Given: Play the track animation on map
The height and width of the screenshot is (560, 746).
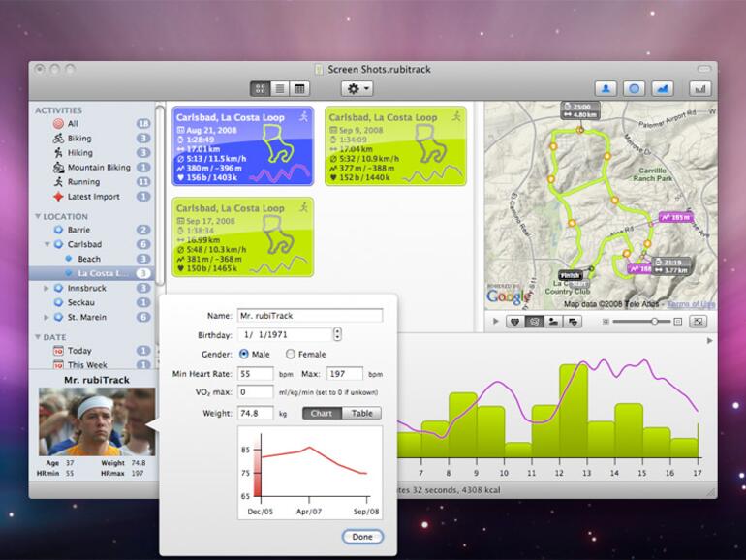Looking at the screenshot, I should [496, 321].
